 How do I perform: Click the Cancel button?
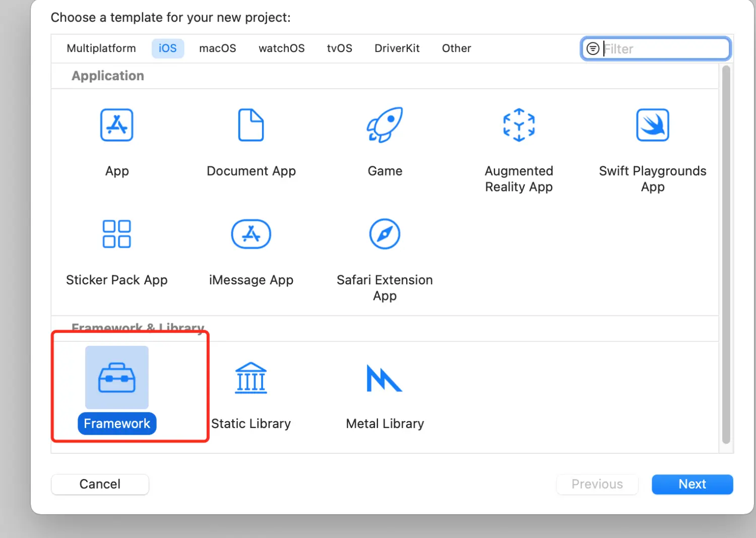[100, 484]
